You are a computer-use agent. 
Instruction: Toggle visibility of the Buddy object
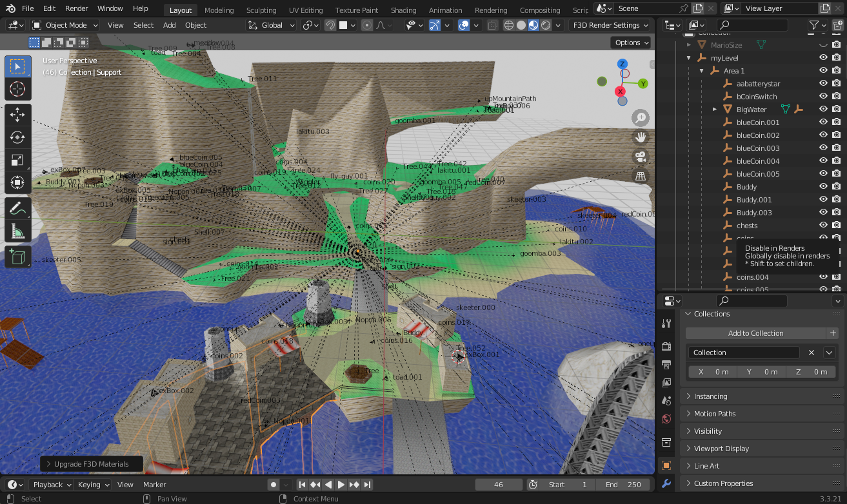(x=823, y=187)
